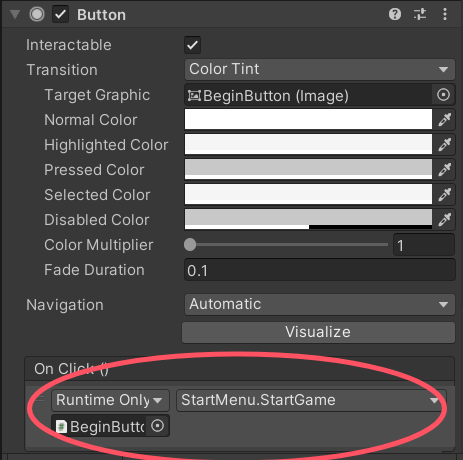Click the Fade Duration input field

pyautogui.click(x=320, y=270)
